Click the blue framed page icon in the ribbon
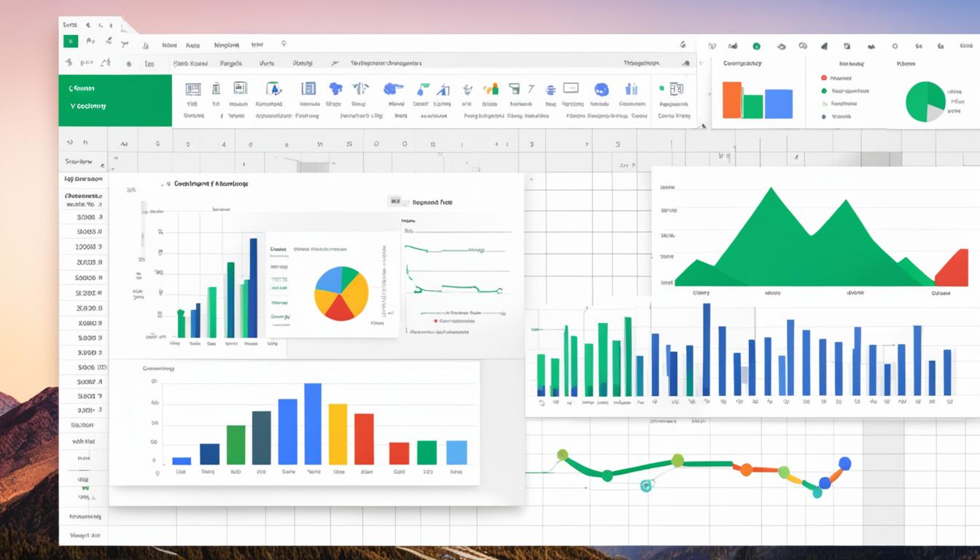 coord(308,89)
